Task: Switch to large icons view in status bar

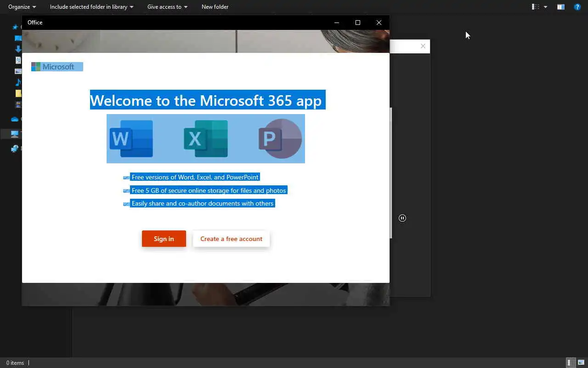Action: pos(581,362)
